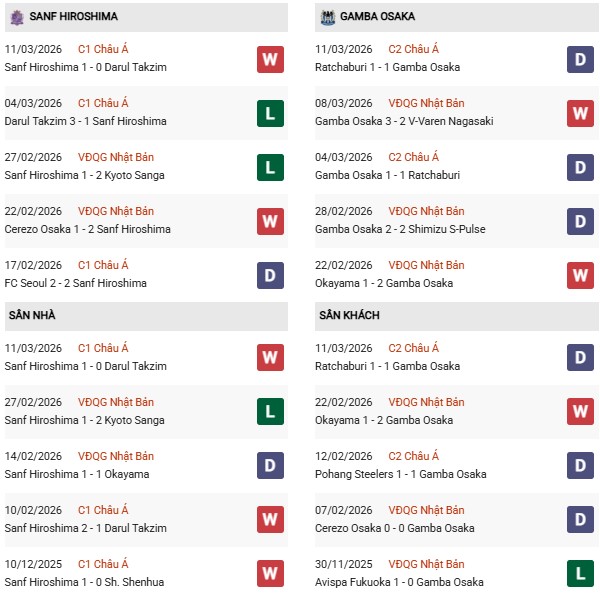Click the L badge for Avispa Fukuoka 1 - 0 Gamba Osaka
The image size is (600, 595).
click(x=580, y=574)
